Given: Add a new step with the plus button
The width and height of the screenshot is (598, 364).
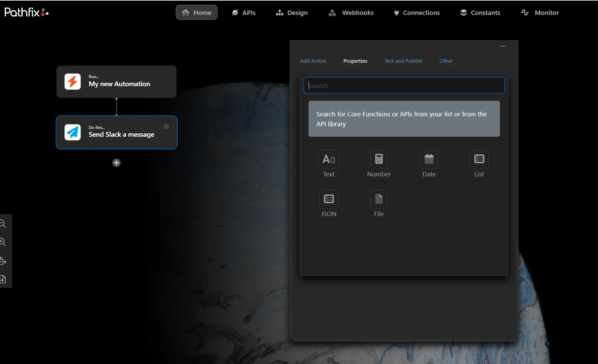Looking at the screenshot, I should tap(116, 163).
